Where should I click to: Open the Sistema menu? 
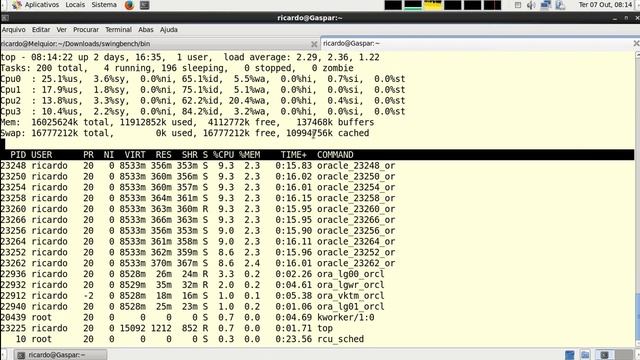click(104, 5)
